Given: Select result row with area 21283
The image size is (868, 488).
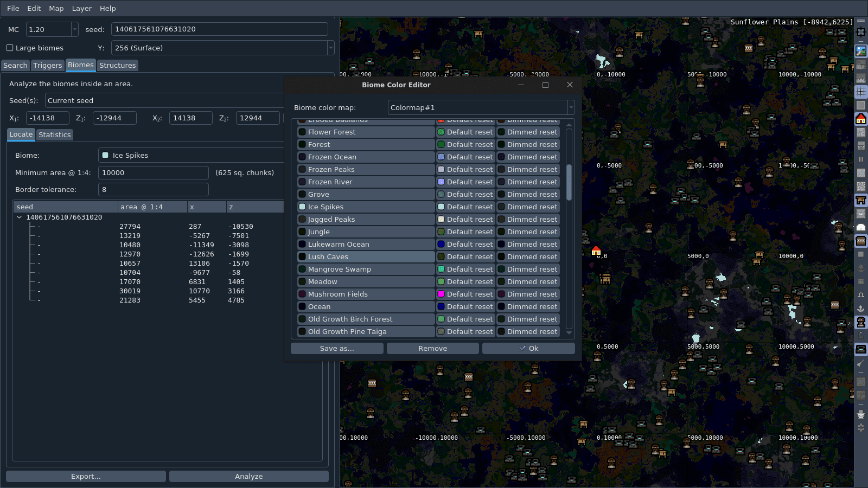Looking at the screenshot, I should 148,300.
